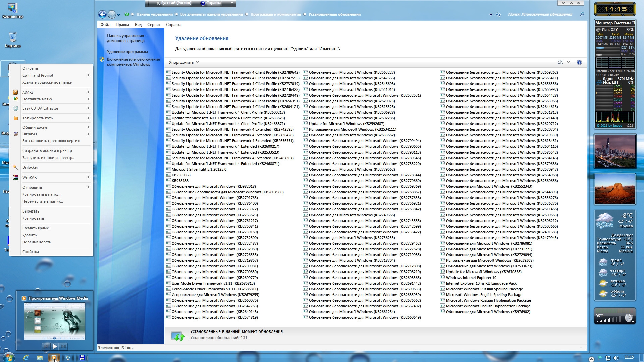Click the Справка menu item
The width and height of the screenshot is (644, 362).
click(173, 25)
